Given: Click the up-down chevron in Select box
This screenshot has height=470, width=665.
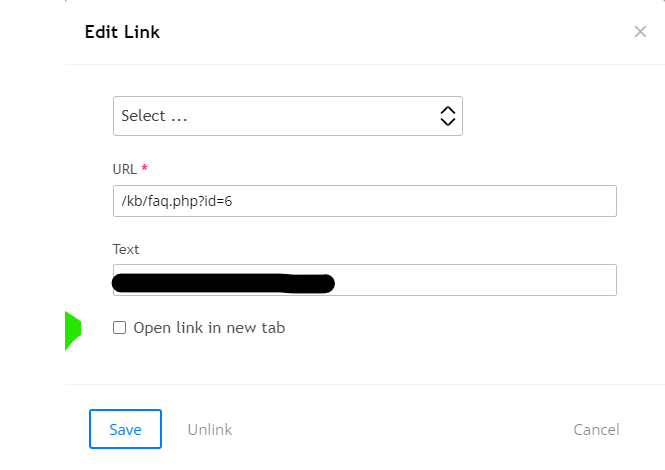Looking at the screenshot, I should [x=448, y=116].
